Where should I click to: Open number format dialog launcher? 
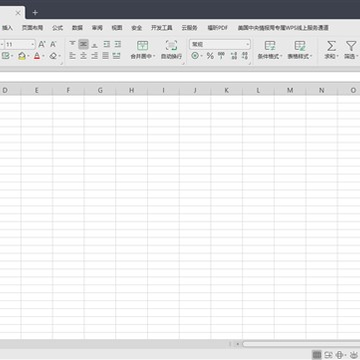point(249,63)
